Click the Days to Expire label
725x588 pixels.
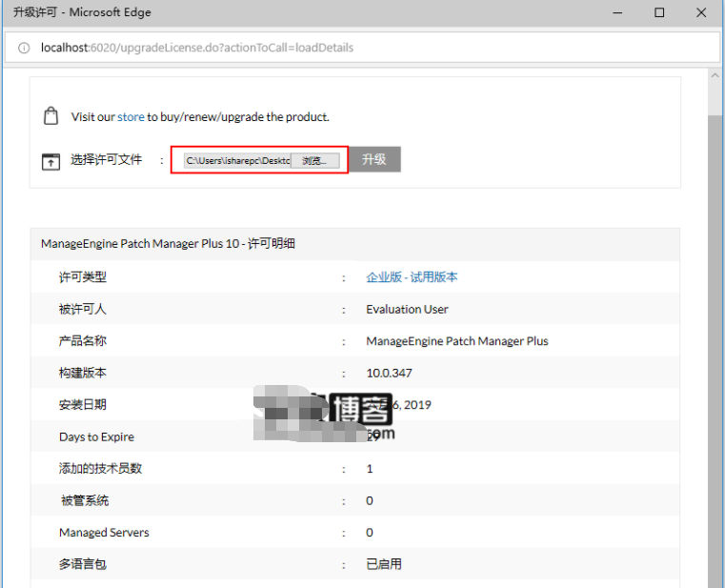point(96,436)
